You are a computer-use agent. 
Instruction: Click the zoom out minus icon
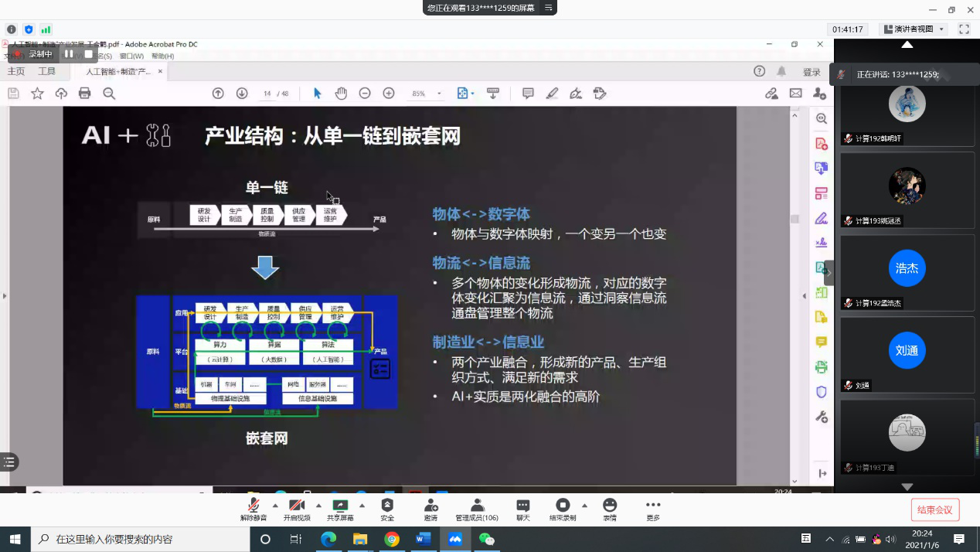[x=365, y=94]
